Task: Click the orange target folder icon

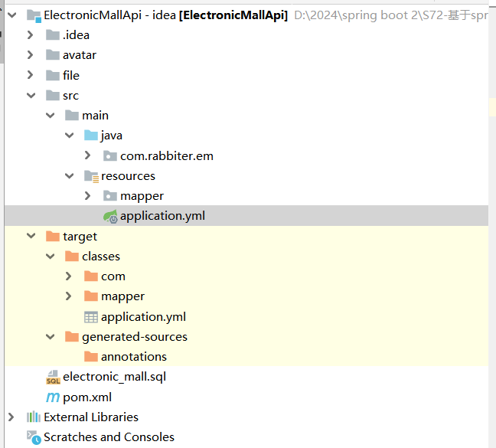Action: click(53, 237)
